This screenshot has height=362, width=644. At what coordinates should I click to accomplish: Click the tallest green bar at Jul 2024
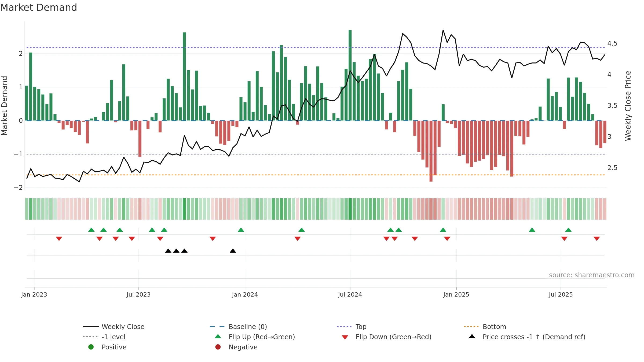[350, 75]
